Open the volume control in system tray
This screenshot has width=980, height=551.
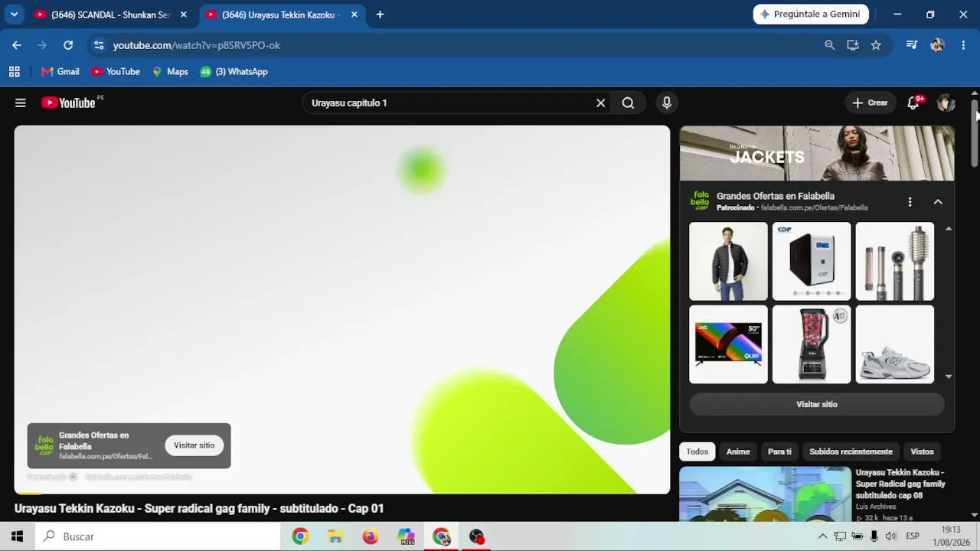click(891, 536)
